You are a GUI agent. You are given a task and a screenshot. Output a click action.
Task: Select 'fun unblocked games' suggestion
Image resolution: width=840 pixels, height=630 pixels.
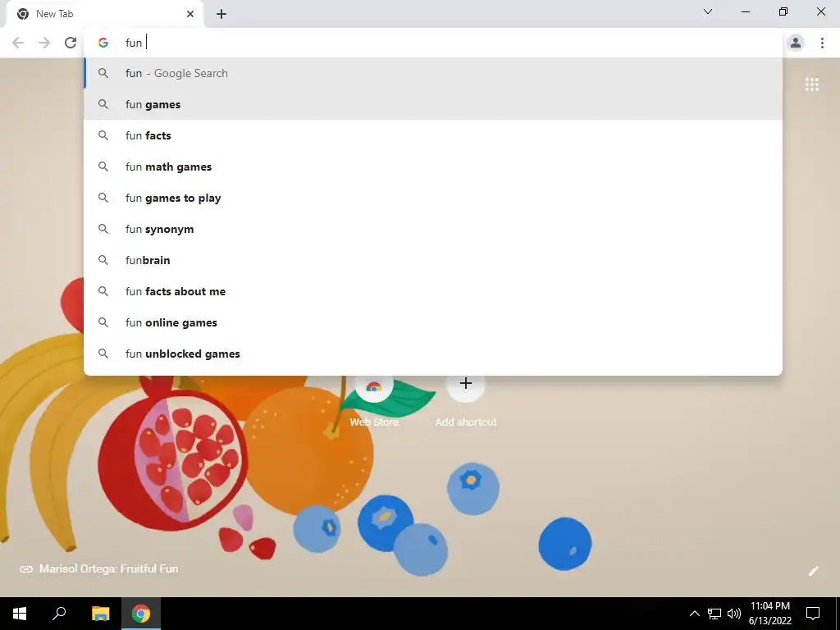pyautogui.click(x=433, y=354)
